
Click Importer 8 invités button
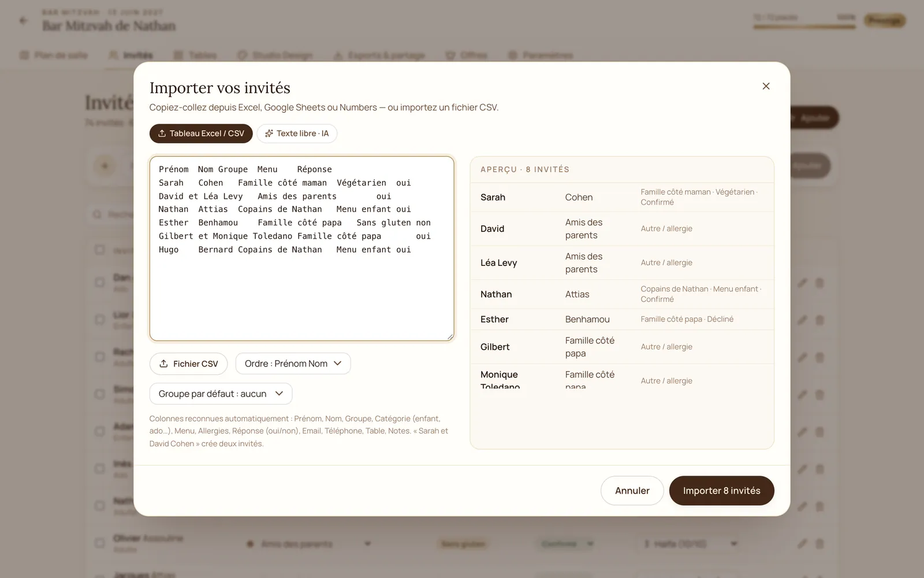pyautogui.click(x=721, y=491)
